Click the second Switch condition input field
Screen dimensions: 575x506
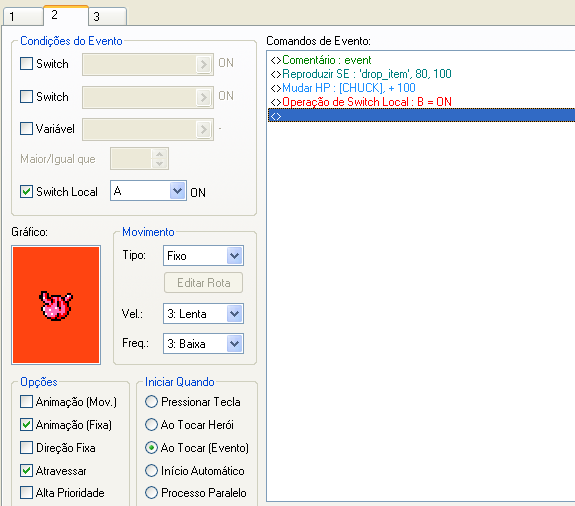pyautogui.click(x=148, y=97)
